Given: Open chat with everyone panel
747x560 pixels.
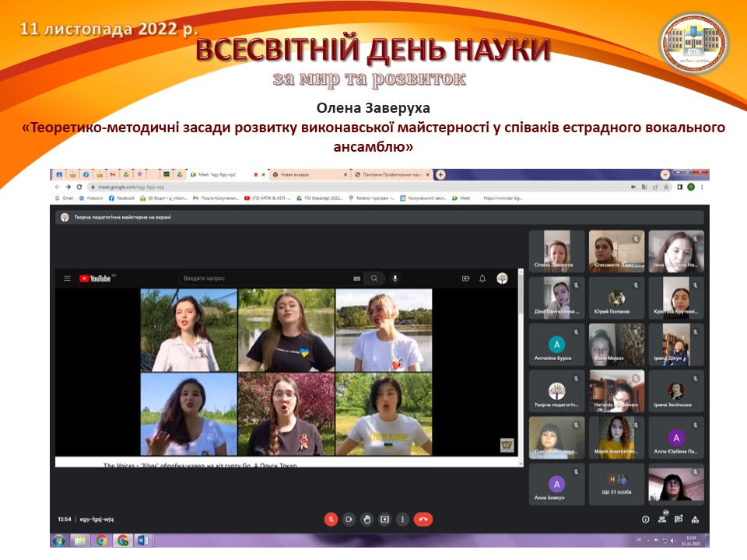Looking at the screenshot, I should 679,519.
